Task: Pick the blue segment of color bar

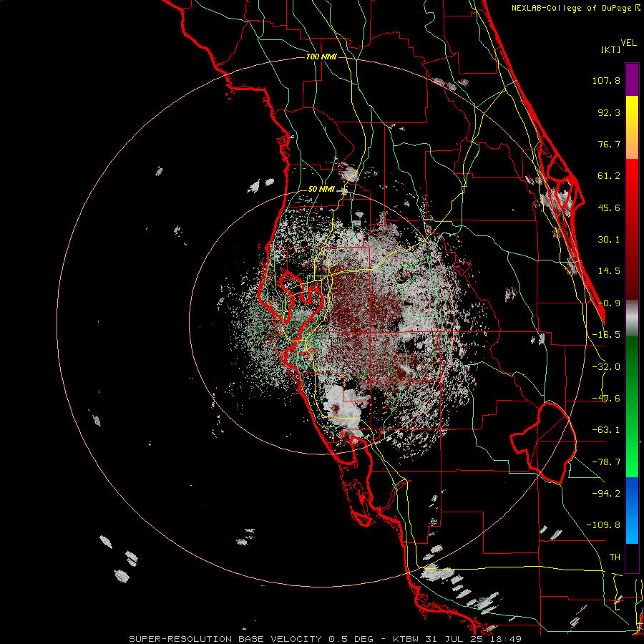Action: pos(632,510)
